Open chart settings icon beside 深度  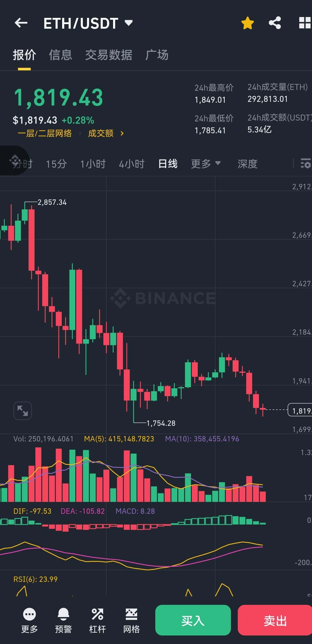(x=306, y=164)
